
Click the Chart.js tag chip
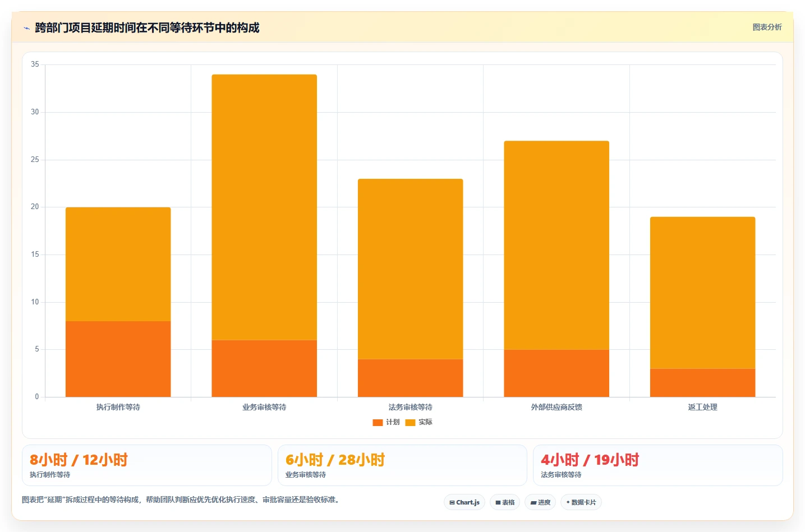[464, 502]
